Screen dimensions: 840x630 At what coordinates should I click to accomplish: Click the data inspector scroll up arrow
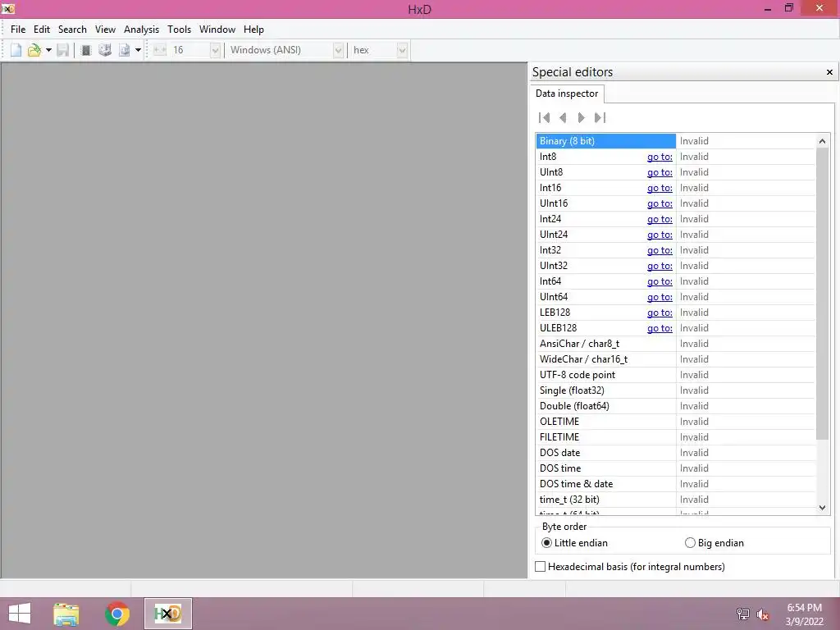tap(822, 141)
